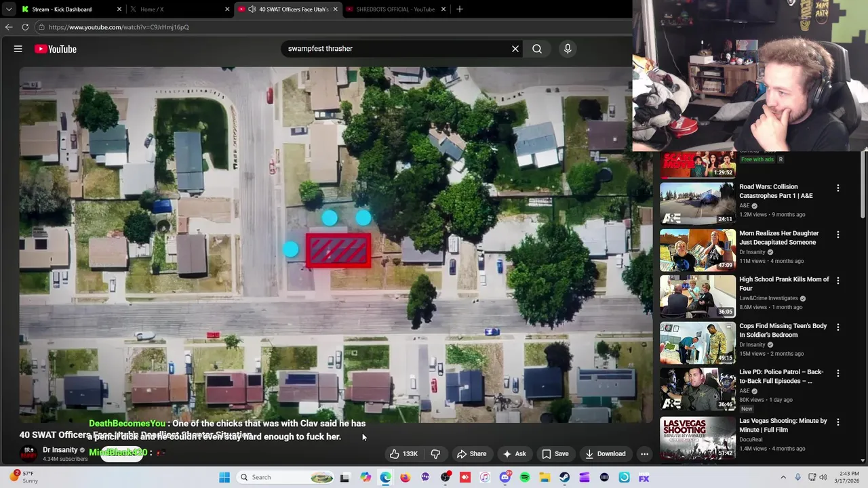Screen dimensions: 868x488
Task: Open options for High School Prank video
Action: [x=837, y=281]
